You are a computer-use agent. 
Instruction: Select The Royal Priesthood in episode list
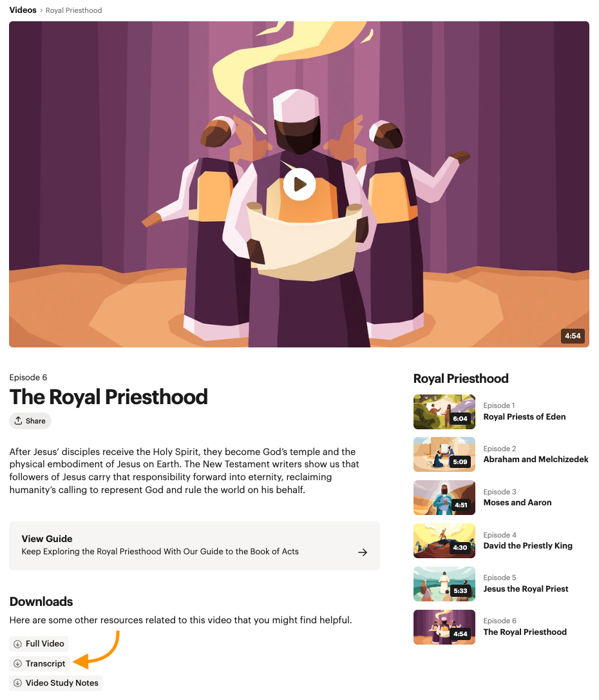point(525,632)
